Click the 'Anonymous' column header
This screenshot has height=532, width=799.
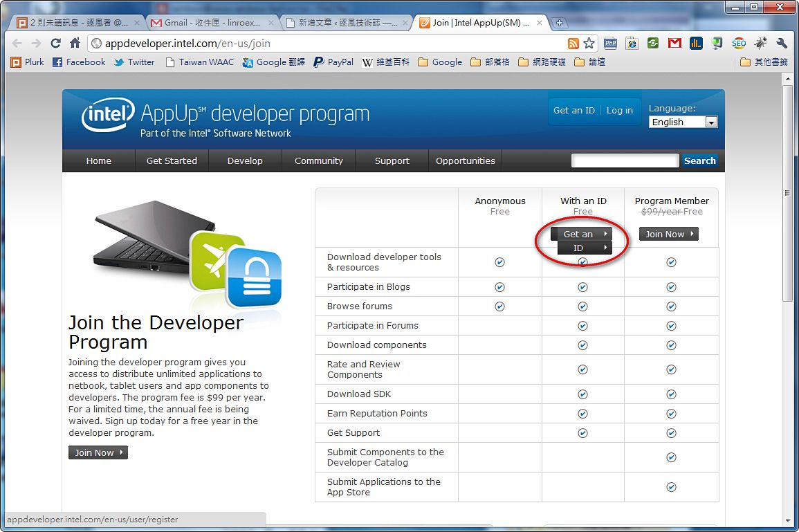(x=500, y=201)
